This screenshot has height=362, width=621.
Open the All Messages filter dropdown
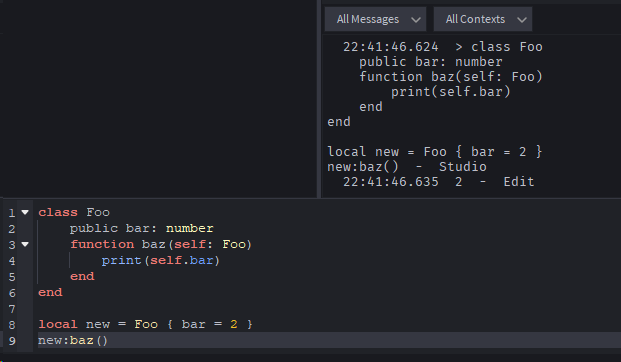[x=375, y=19]
